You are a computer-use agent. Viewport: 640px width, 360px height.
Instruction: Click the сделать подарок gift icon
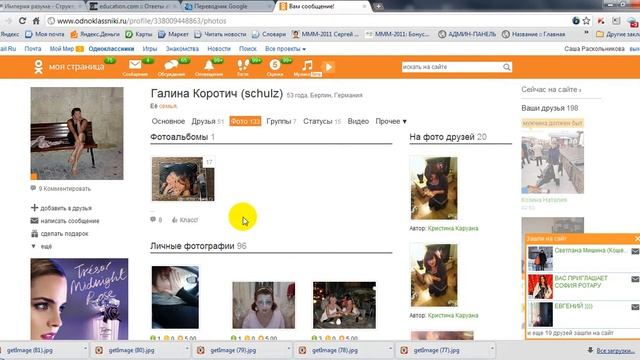[x=34, y=233]
